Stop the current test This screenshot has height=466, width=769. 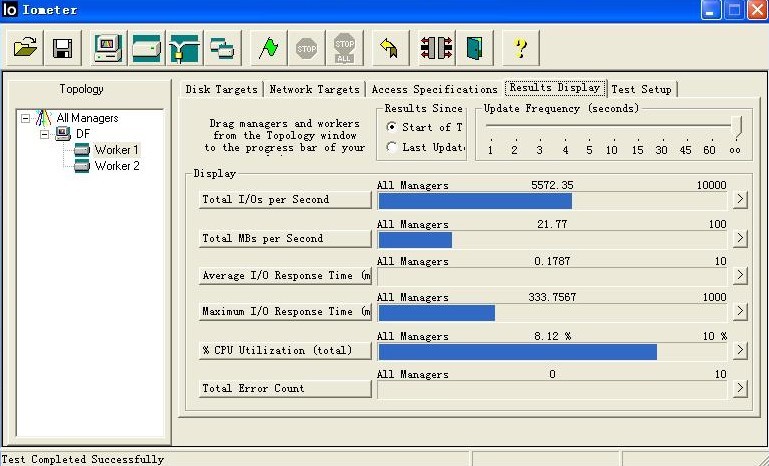[307, 48]
